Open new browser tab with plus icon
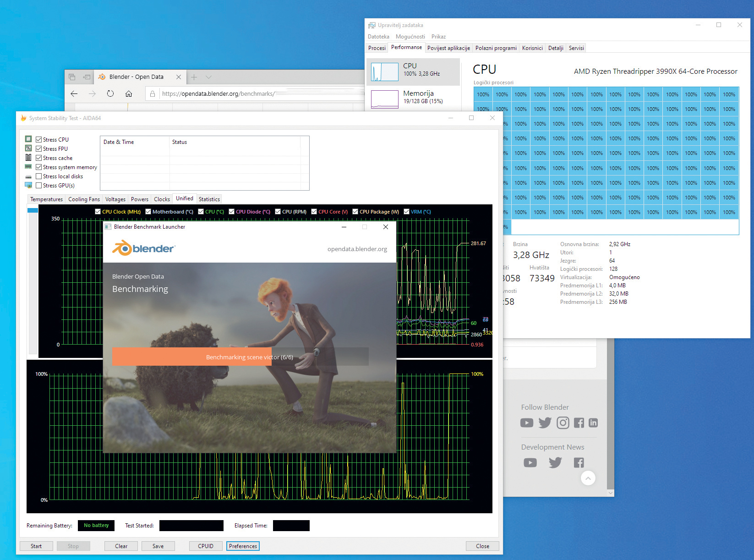This screenshot has width=754, height=560. (x=194, y=77)
